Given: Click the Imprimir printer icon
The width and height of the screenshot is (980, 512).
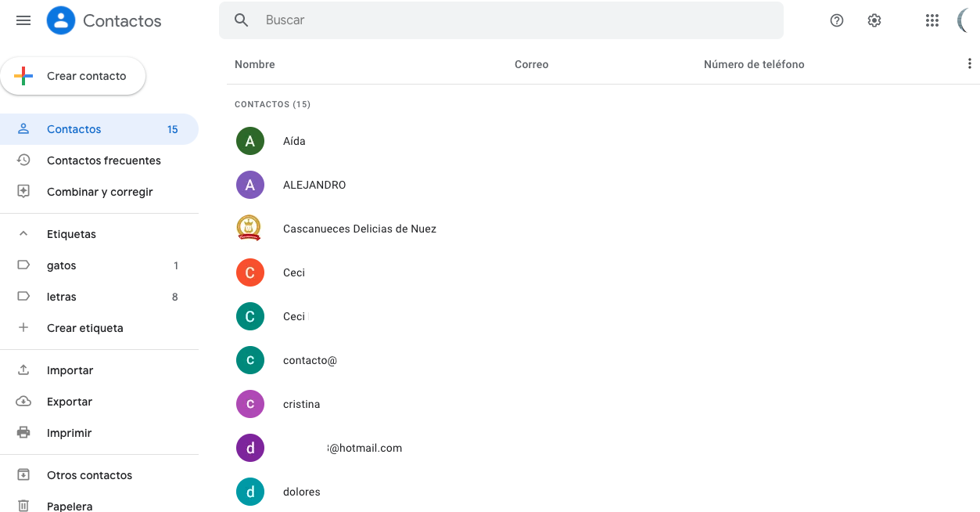Looking at the screenshot, I should pyautogui.click(x=23, y=432).
